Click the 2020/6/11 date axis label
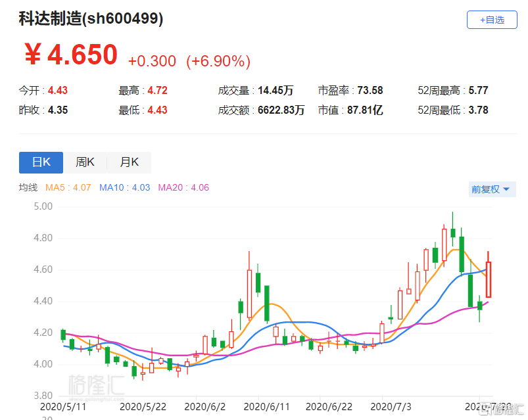528x420 pixels. click(266, 407)
